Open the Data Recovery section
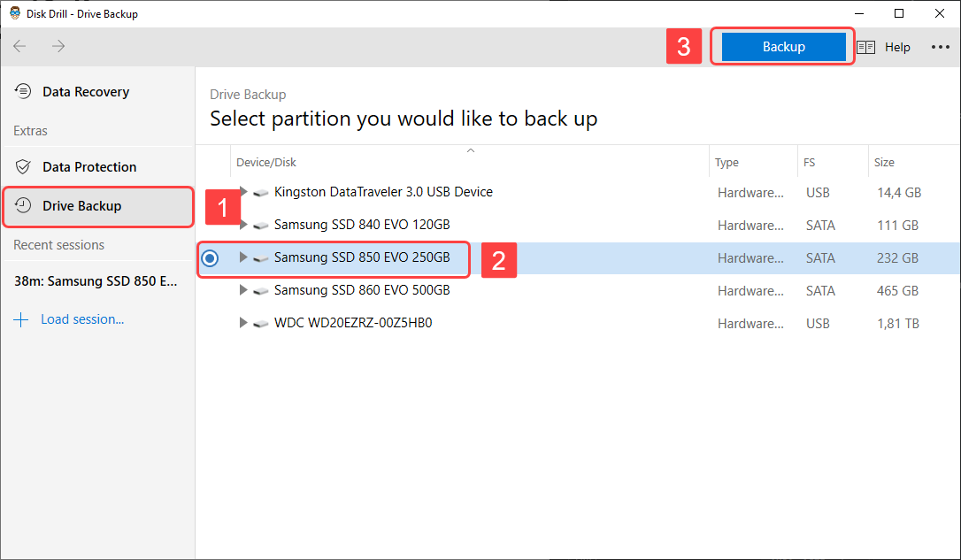 pos(98,92)
